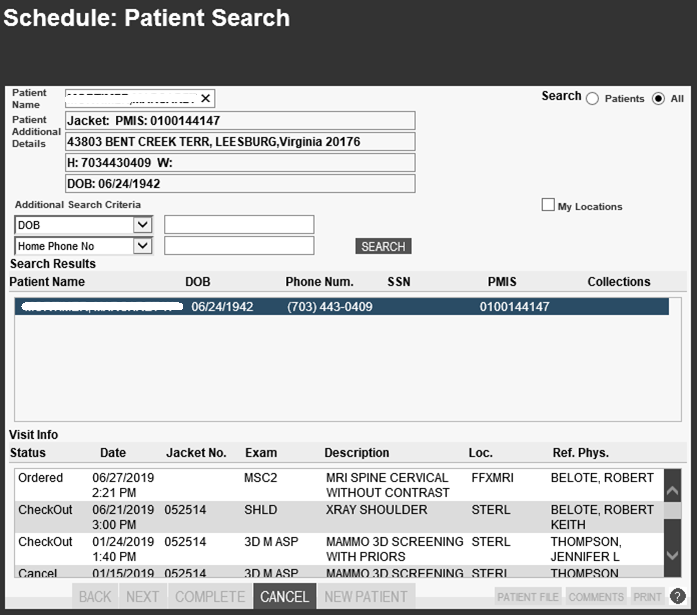697x615 pixels.
Task: Select the All search radio button
Action: pos(658,99)
